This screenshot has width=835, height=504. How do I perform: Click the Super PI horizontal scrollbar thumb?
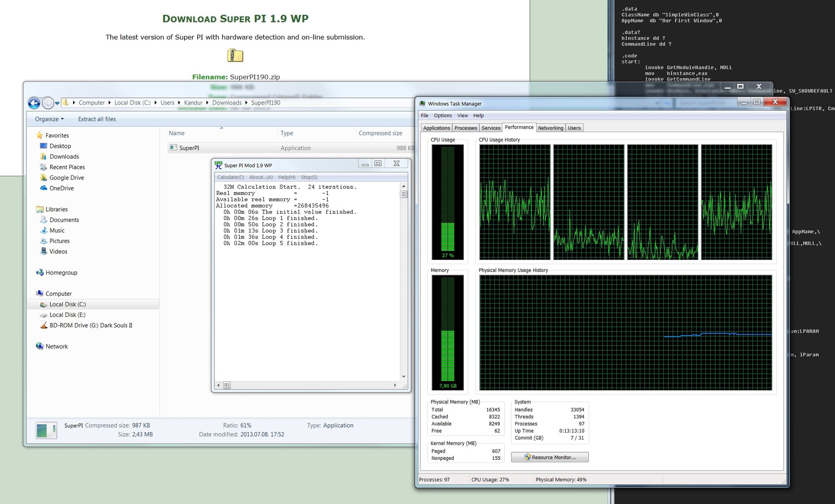(x=227, y=385)
